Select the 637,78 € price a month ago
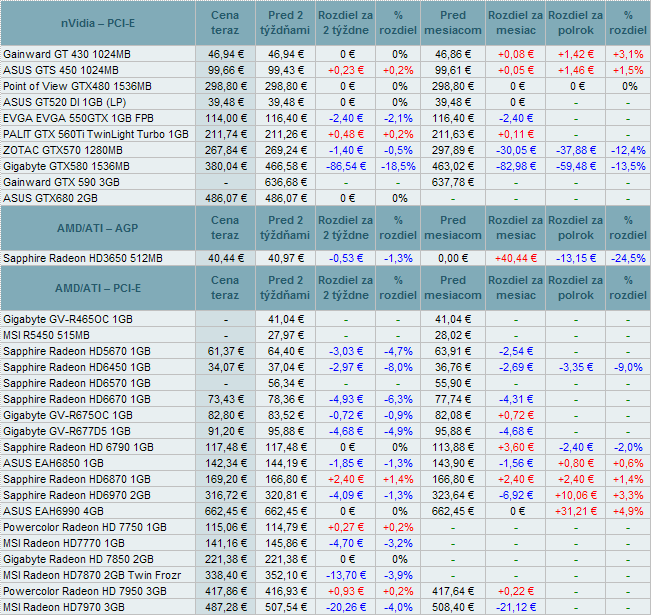 [x=453, y=182]
